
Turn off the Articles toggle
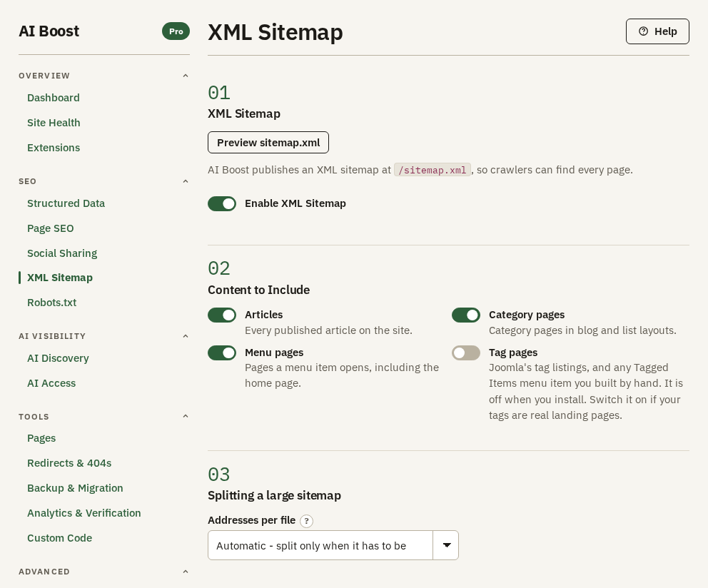pyautogui.click(x=222, y=315)
